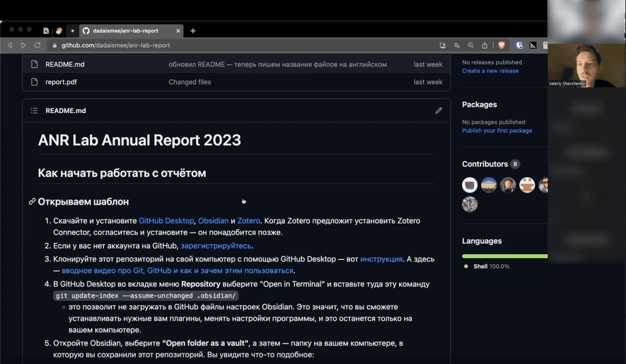Click the git update-index command code
626x364 pixels.
[x=146, y=295]
